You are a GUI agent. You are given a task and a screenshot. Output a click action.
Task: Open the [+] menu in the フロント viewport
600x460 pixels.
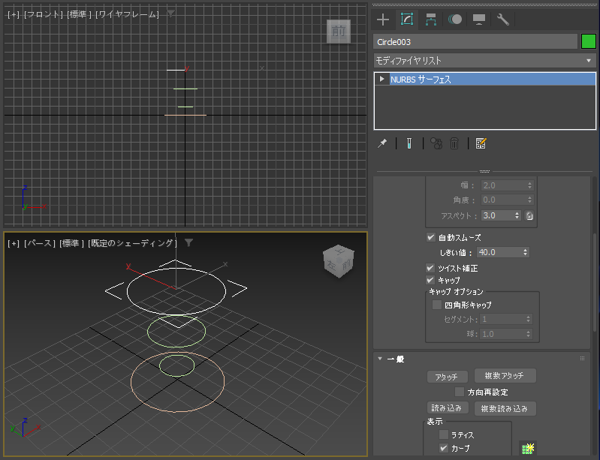tap(13, 15)
